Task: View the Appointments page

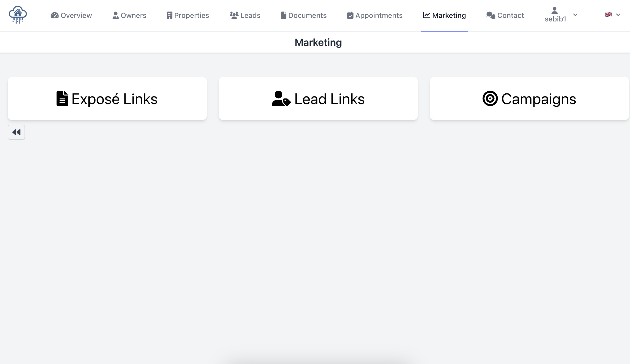Action: pos(375,15)
